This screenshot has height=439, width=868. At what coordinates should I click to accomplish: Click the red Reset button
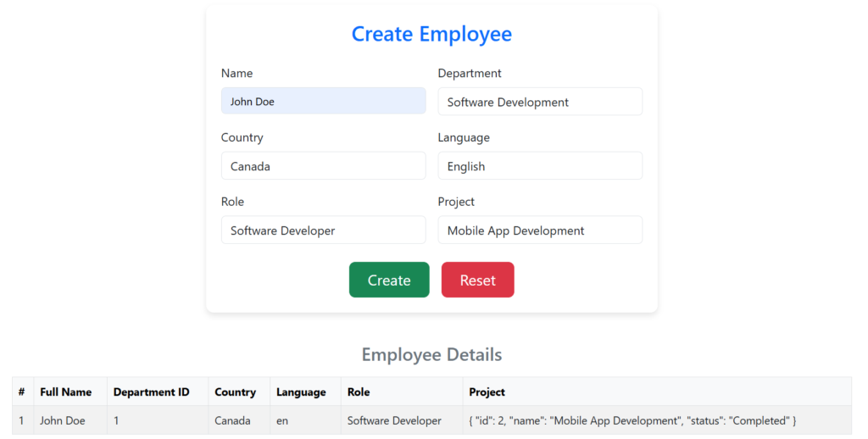478,280
